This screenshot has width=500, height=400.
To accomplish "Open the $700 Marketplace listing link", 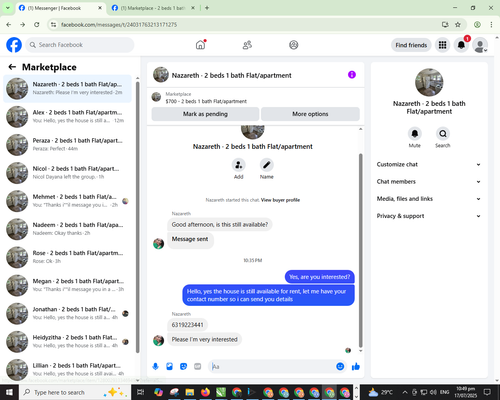I will coord(206,101).
